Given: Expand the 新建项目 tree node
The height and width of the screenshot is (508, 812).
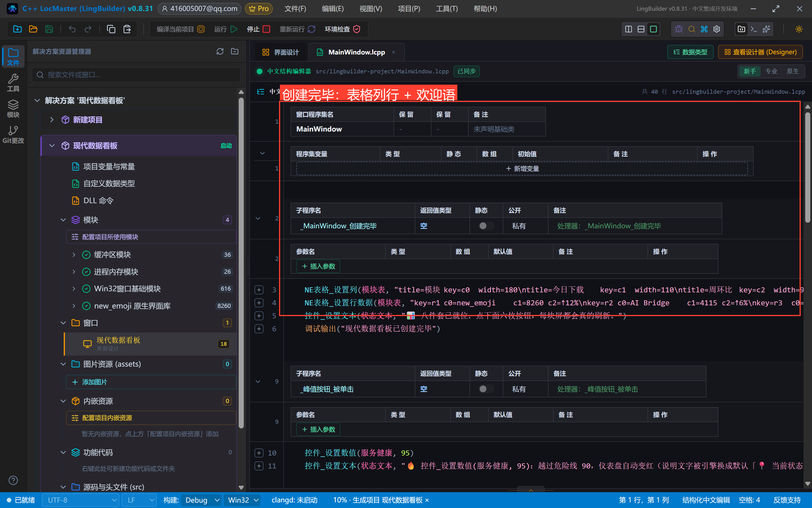Looking at the screenshot, I should coord(52,120).
